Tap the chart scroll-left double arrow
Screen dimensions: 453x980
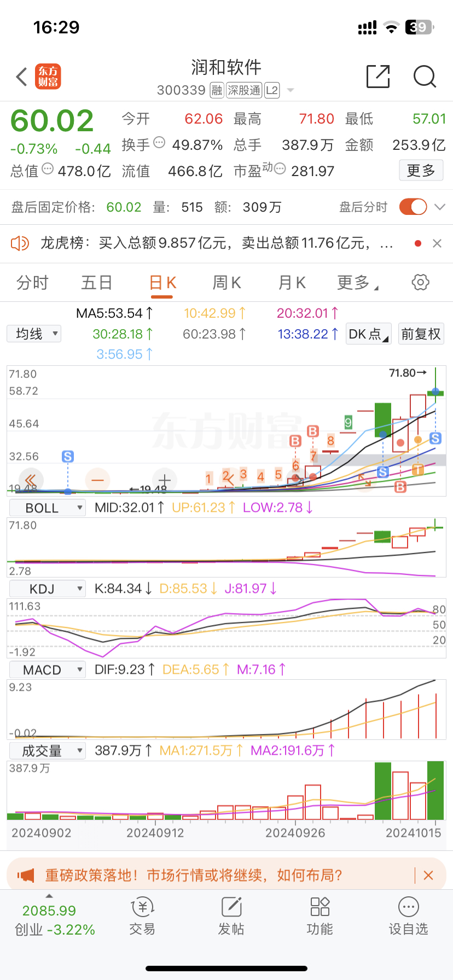click(x=30, y=480)
